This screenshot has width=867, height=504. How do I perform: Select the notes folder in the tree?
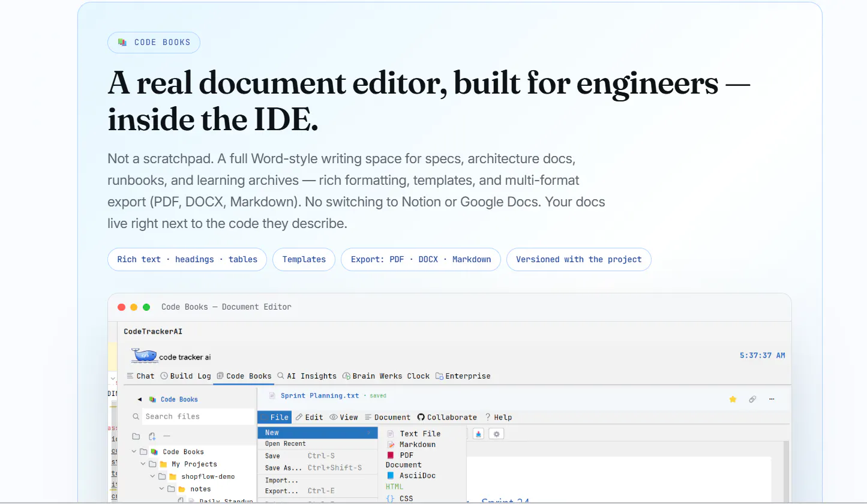[201, 490]
